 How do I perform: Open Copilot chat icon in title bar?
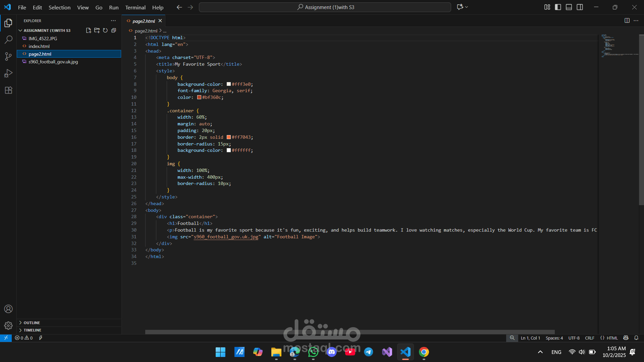pos(460,7)
